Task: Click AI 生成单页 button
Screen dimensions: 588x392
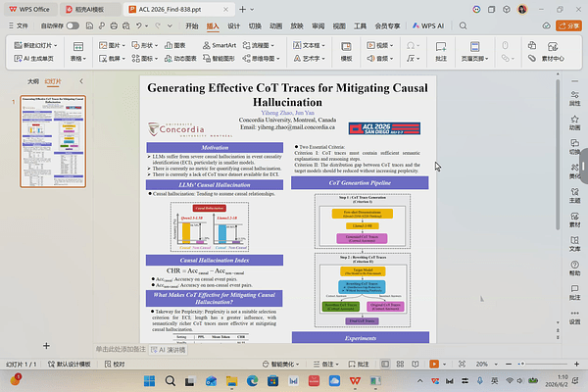Action: point(33,59)
